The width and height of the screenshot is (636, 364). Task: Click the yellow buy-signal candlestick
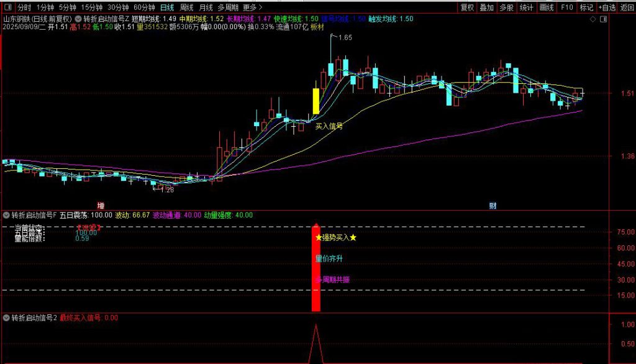click(316, 101)
